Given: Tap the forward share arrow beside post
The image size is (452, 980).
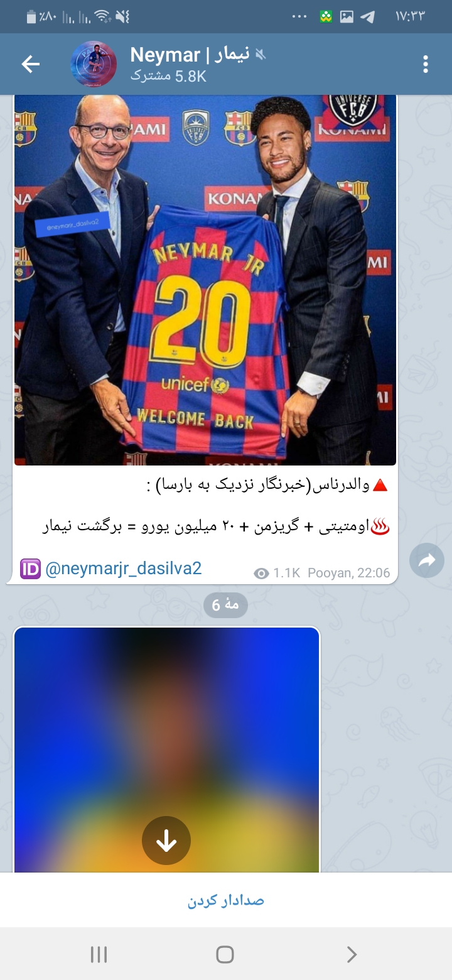Looking at the screenshot, I should coord(427,560).
